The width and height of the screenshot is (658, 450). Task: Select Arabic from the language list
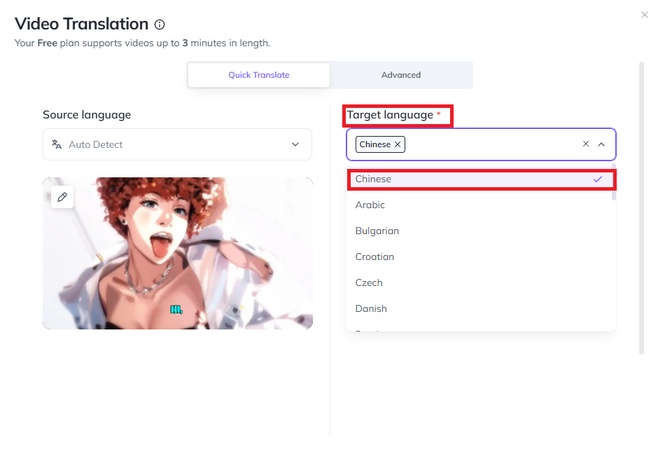point(370,205)
